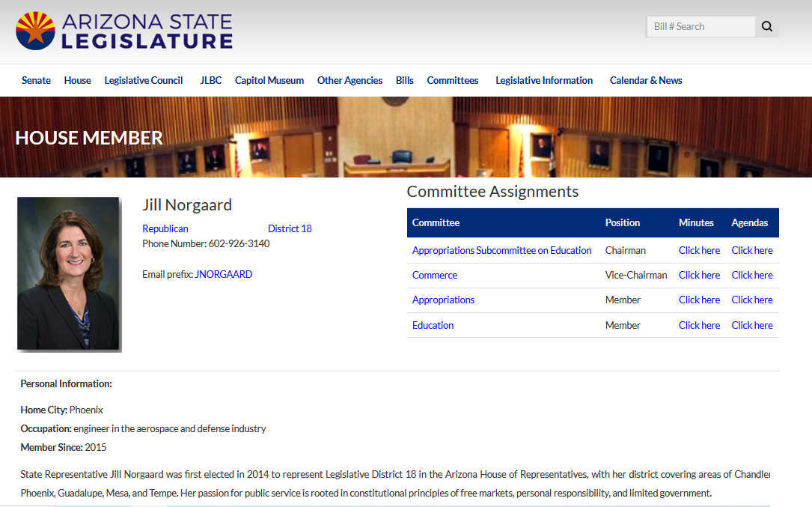Open the Appropriations committee link

pyautogui.click(x=443, y=300)
